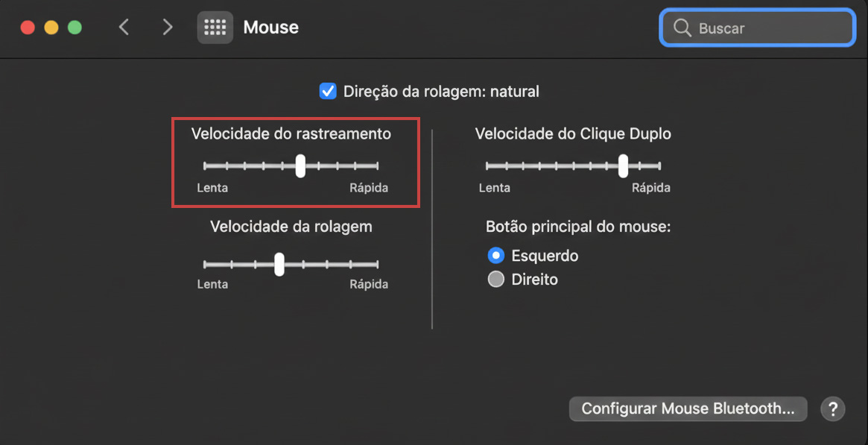
Task: Click the grid icon to show all preferences
Action: click(215, 27)
